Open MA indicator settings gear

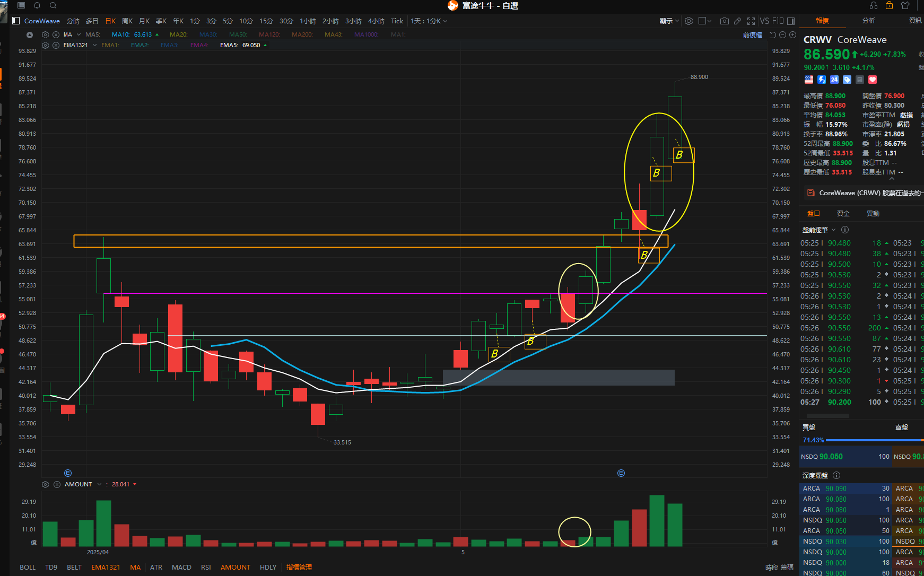tap(46, 35)
